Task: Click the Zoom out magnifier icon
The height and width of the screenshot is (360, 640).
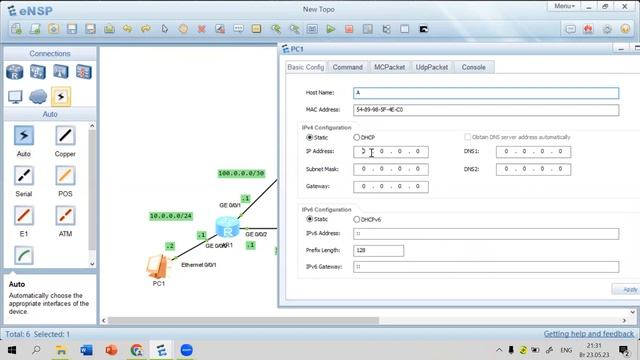Action: [x=294, y=29]
